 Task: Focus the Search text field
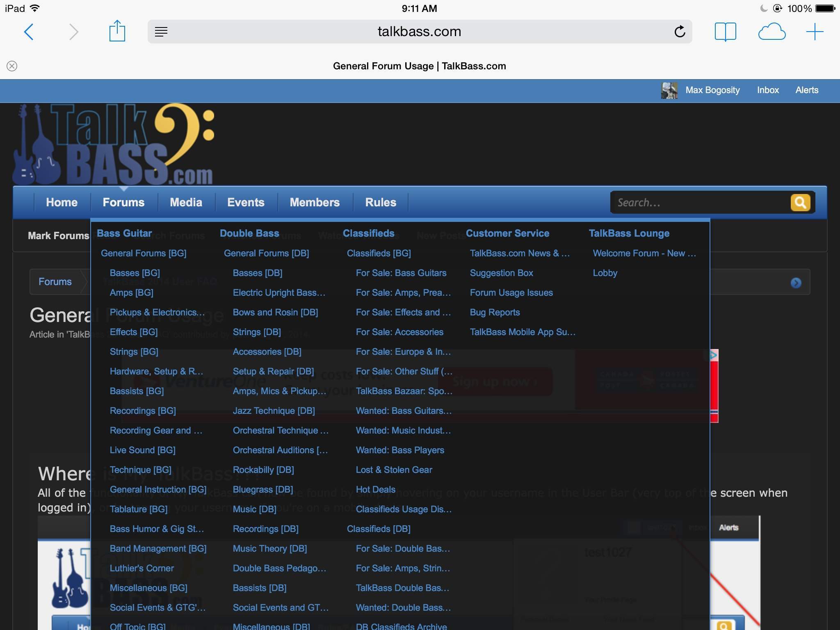(700, 202)
